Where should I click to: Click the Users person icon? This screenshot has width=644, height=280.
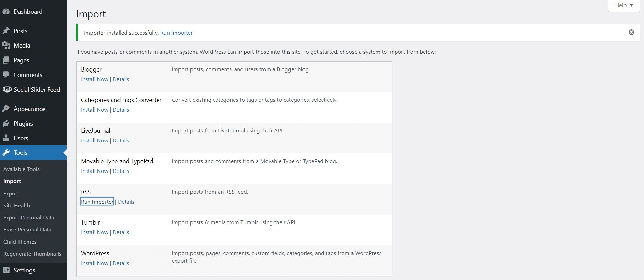click(6, 138)
